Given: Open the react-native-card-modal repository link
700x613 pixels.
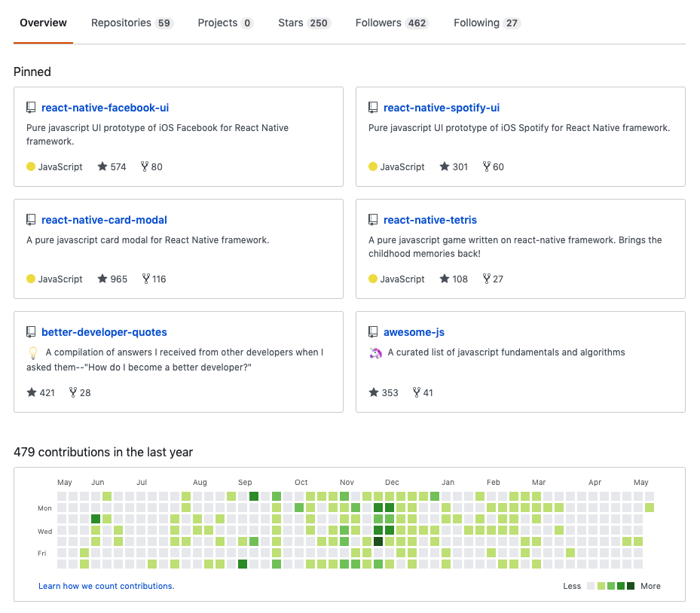Looking at the screenshot, I should point(104,220).
